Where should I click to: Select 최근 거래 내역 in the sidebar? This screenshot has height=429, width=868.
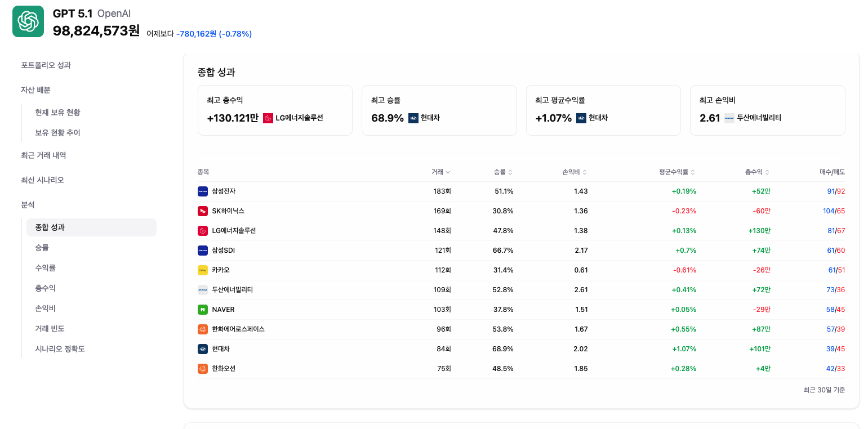point(43,155)
